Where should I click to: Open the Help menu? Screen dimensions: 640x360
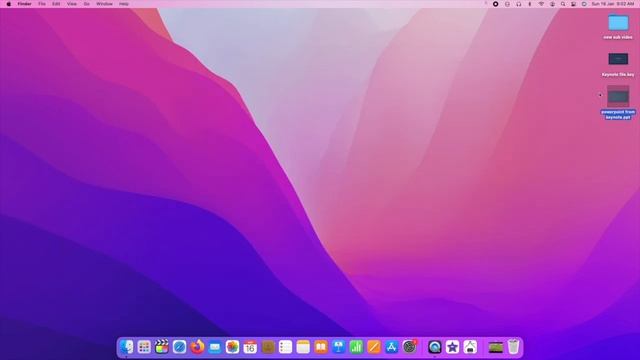pyautogui.click(x=124, y=4)
